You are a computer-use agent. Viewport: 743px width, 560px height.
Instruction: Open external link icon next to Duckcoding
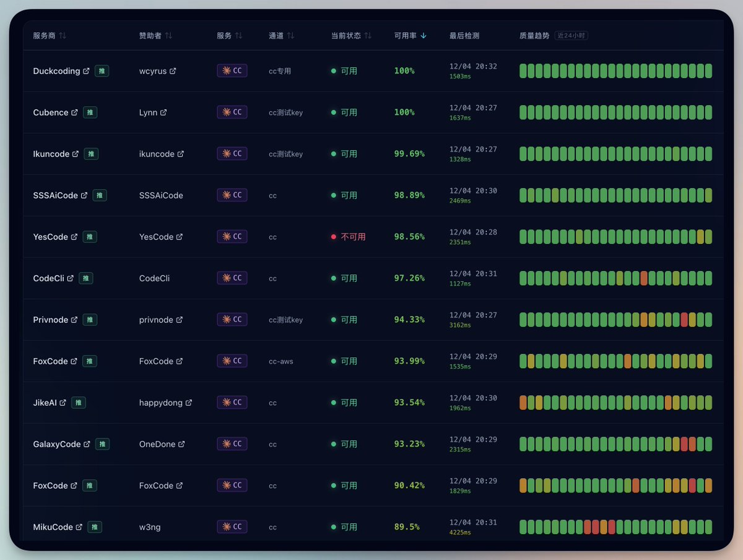point(87,71)
